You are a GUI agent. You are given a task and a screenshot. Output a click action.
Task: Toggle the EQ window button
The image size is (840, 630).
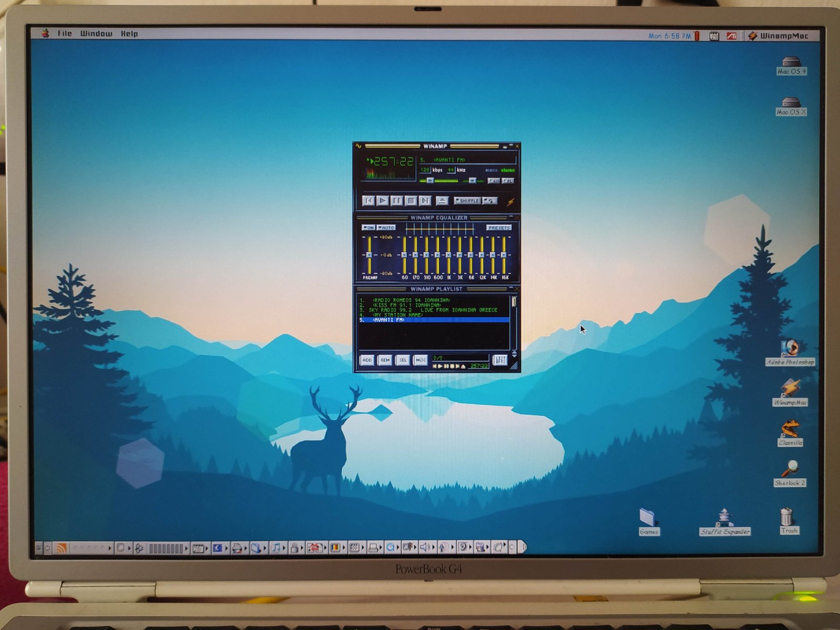click(493, 181)
